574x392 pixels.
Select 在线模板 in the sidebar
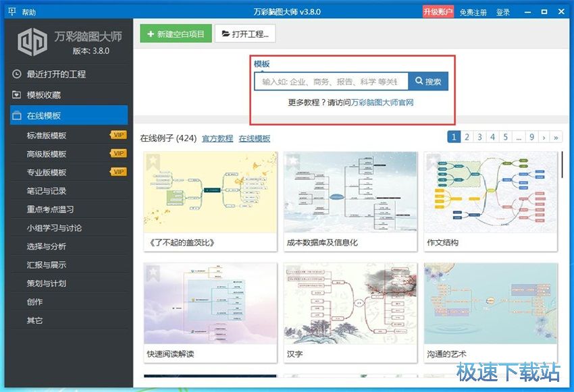[69, 115]
